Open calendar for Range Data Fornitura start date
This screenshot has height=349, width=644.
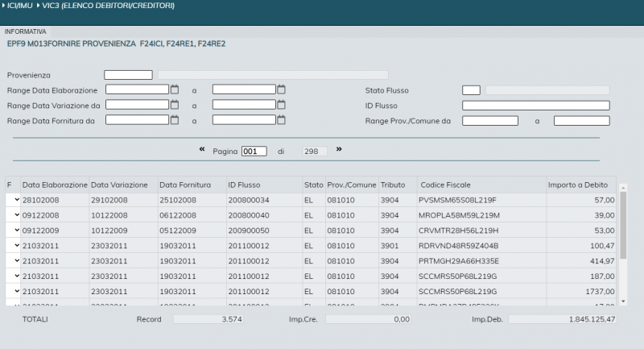tap(174, 120)
